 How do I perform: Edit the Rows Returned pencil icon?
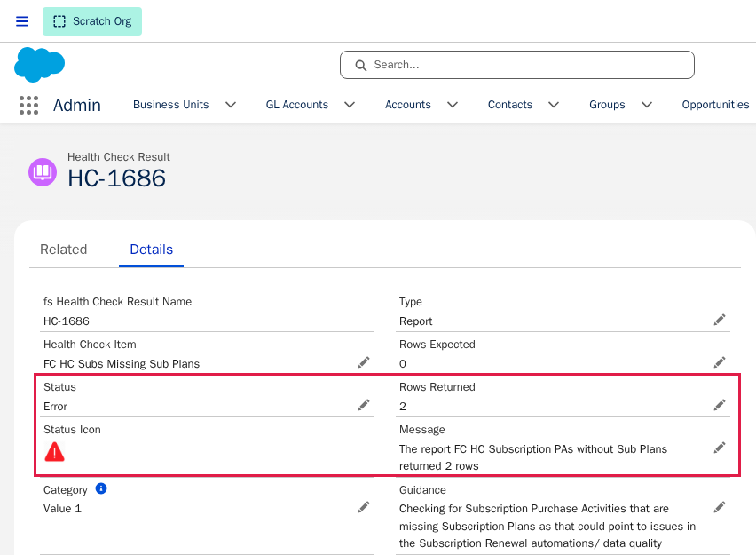click(x=720, y=404)
